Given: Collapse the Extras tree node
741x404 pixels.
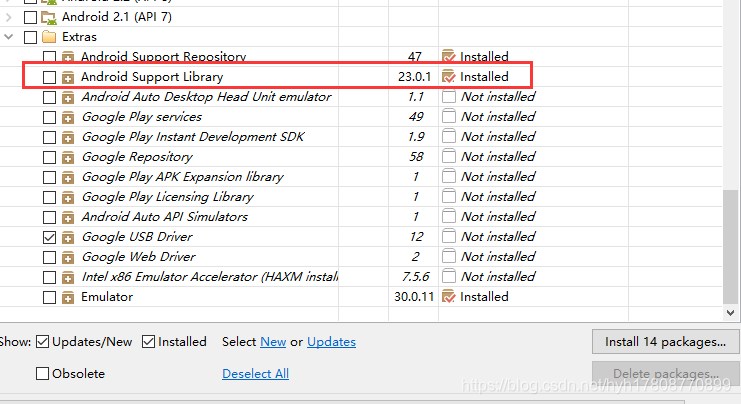Looking at the screenshot, I should (9, 37).
